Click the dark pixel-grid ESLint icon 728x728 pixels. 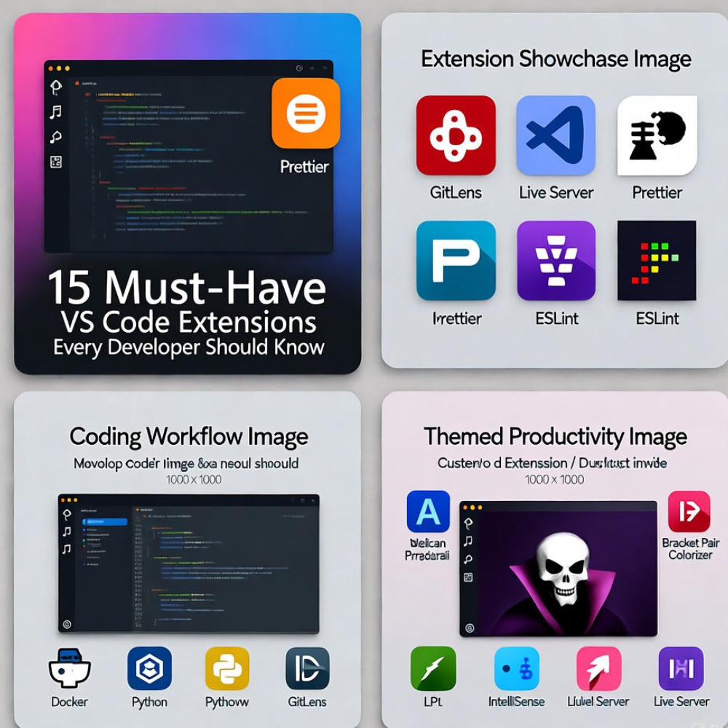pyautogui.click(x=657, y=261)
